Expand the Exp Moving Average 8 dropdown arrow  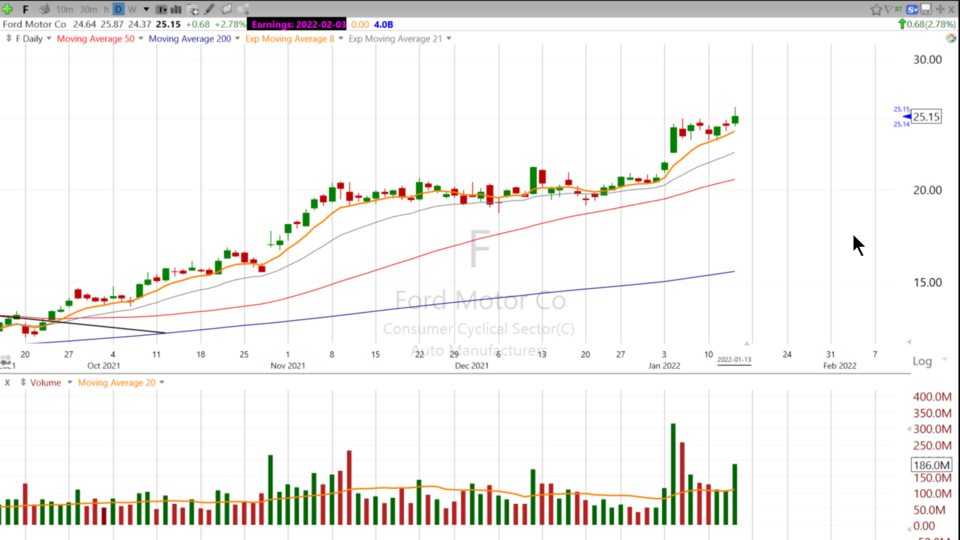(341, 39)
